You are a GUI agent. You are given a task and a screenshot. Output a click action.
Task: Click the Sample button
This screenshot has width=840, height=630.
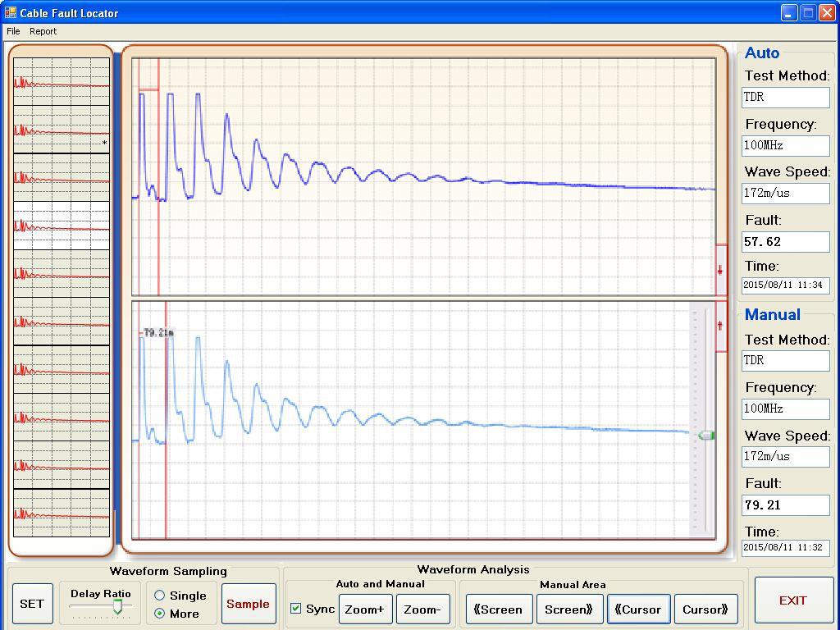click(x=249, y=604)
